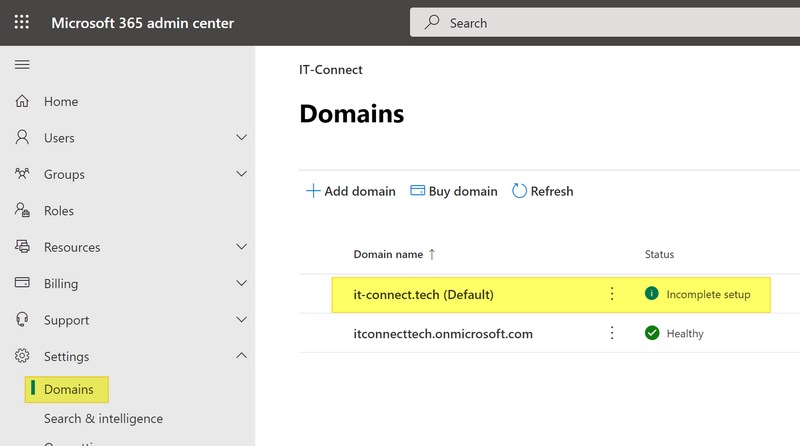The image size is (800, 446).
Task: Expand the Users navigation section
Action: click(241, 138)
